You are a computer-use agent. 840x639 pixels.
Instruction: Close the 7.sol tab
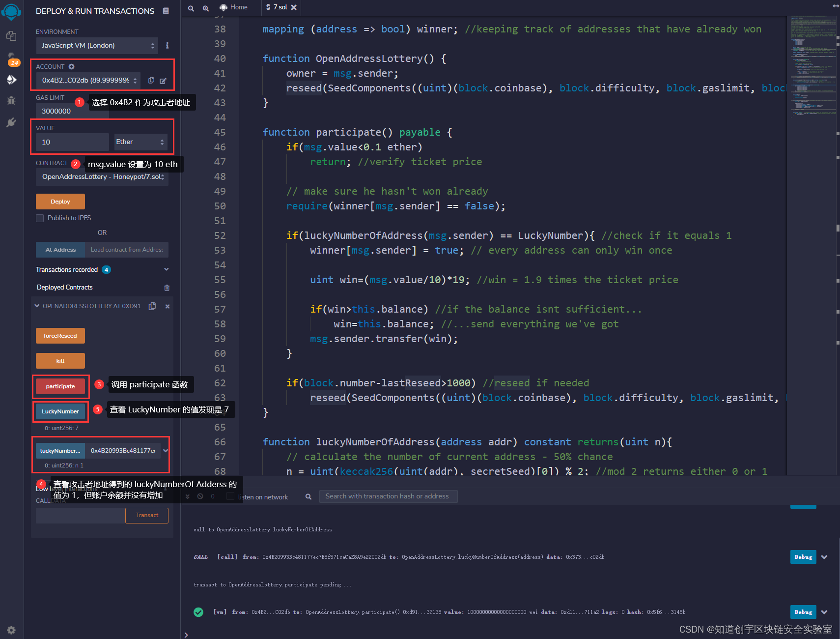[294, 7]
